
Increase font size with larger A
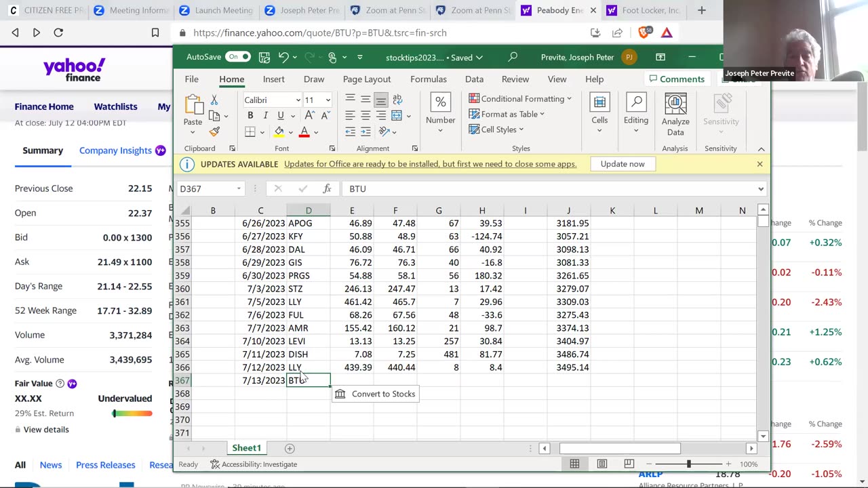(309, 116)
